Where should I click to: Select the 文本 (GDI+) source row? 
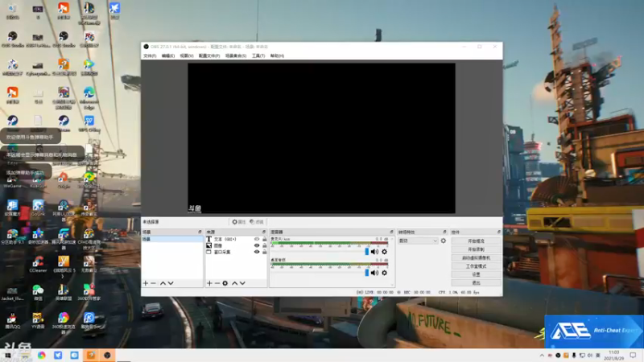pos(236,239)
